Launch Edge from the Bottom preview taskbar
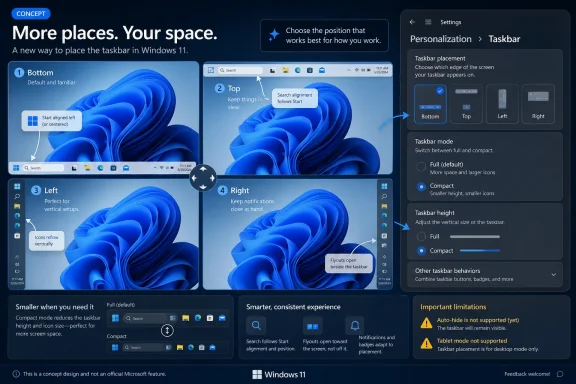This screenshot has width=576, height=384. click(x=100, y=168)
